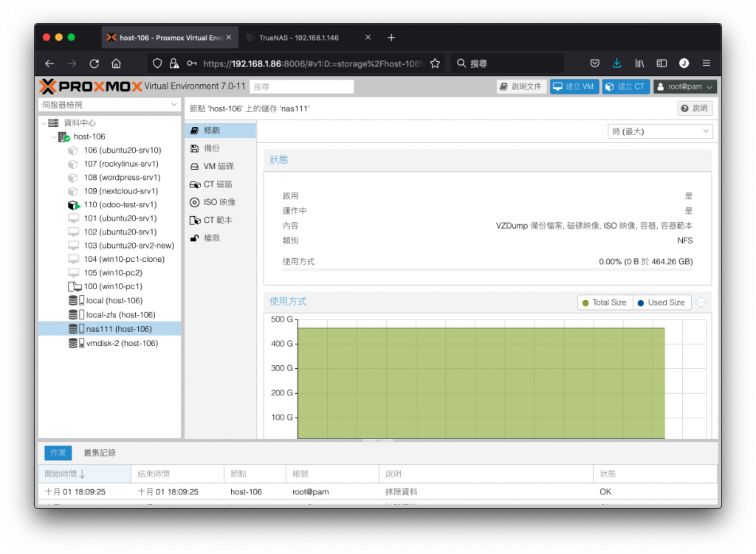The width and height of the screenshot is (756, 554).
Task: Close the TrueNAS browser tab
Action: [368, 38]
